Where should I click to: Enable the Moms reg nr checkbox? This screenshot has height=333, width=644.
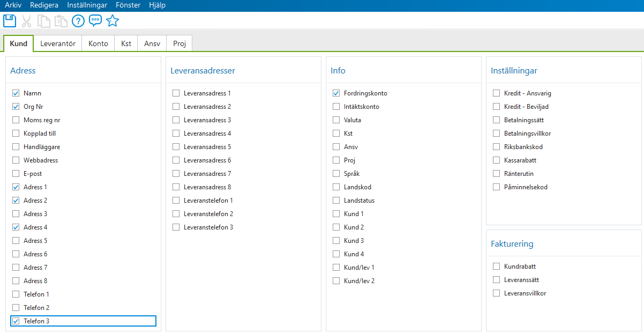tap(16, 120)
